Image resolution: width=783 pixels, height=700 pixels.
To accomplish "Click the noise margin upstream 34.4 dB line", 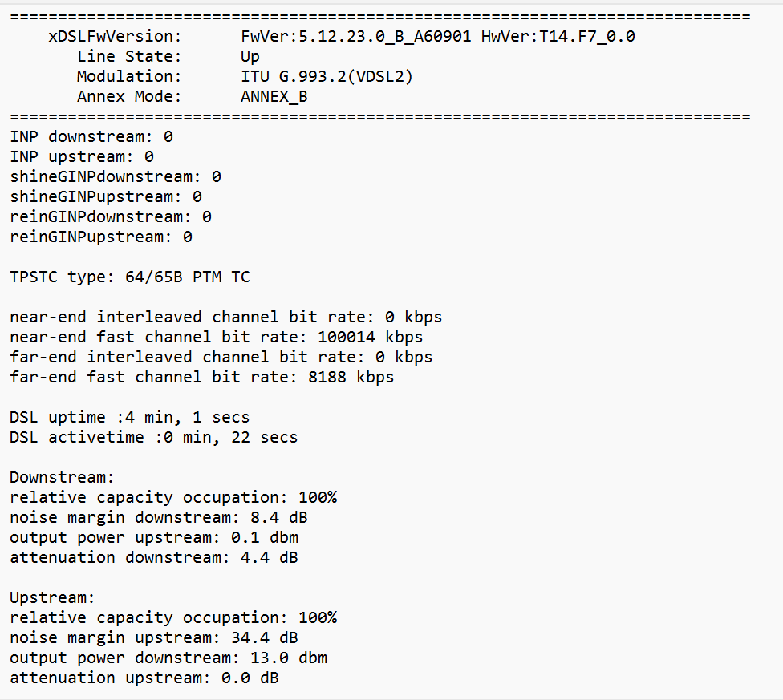I will [154, 637].
